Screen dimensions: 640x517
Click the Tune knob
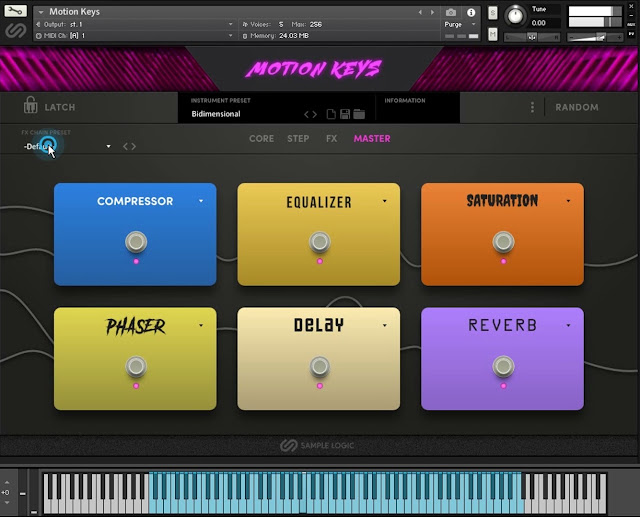(515, 16)
